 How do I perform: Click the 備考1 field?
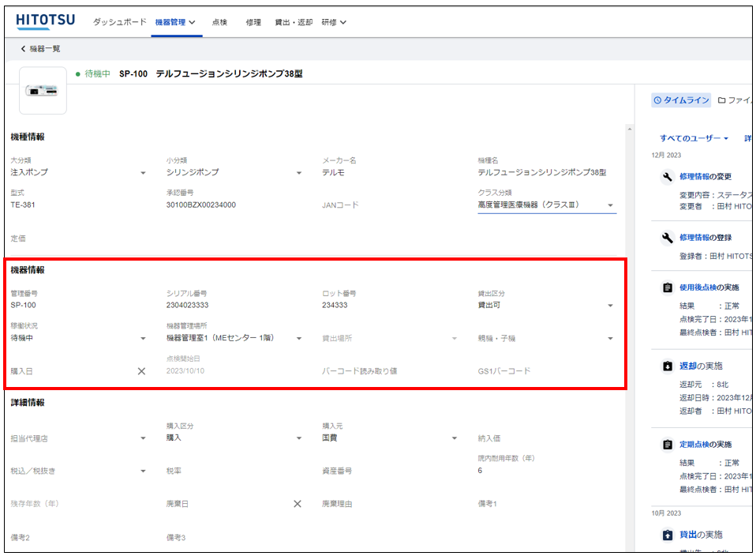547,504
